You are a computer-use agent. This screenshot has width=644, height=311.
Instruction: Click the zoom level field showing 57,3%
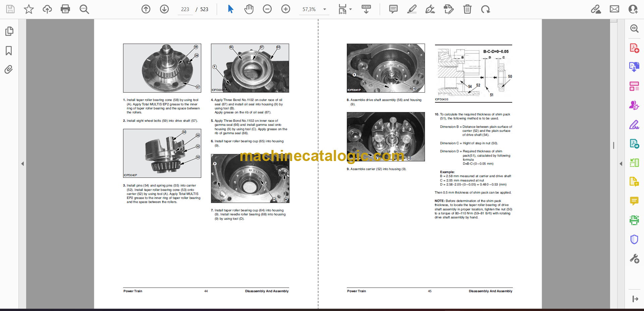tap(309, 9)
